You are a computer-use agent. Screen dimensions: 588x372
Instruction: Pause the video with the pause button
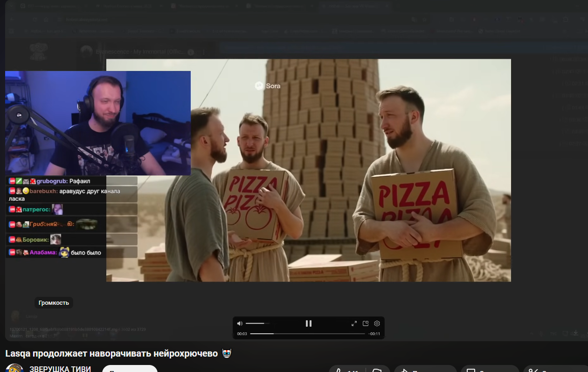308,323
